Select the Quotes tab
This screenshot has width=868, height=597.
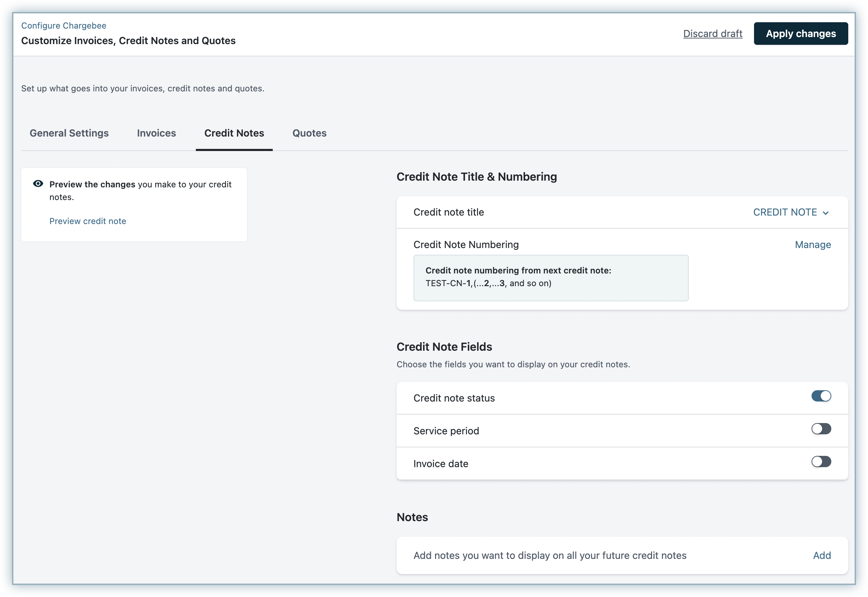[x=309, y=133]
